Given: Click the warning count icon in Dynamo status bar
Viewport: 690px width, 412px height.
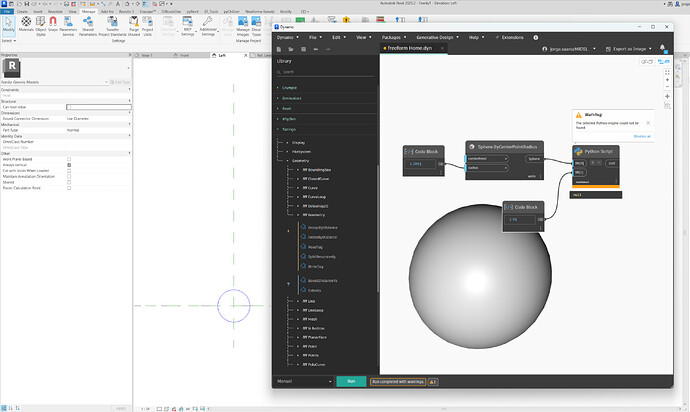Looking at the screenshot, I should (x=433, y=382).
